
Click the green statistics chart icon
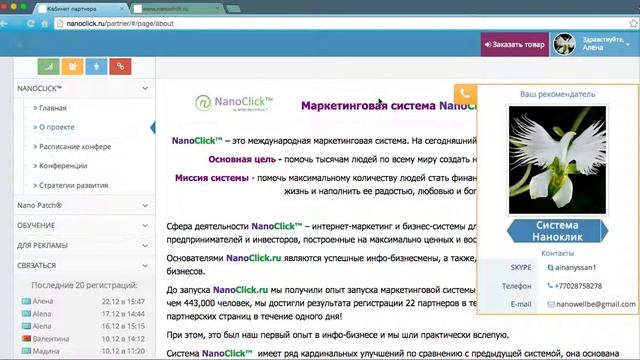click(x=49, y=67)
